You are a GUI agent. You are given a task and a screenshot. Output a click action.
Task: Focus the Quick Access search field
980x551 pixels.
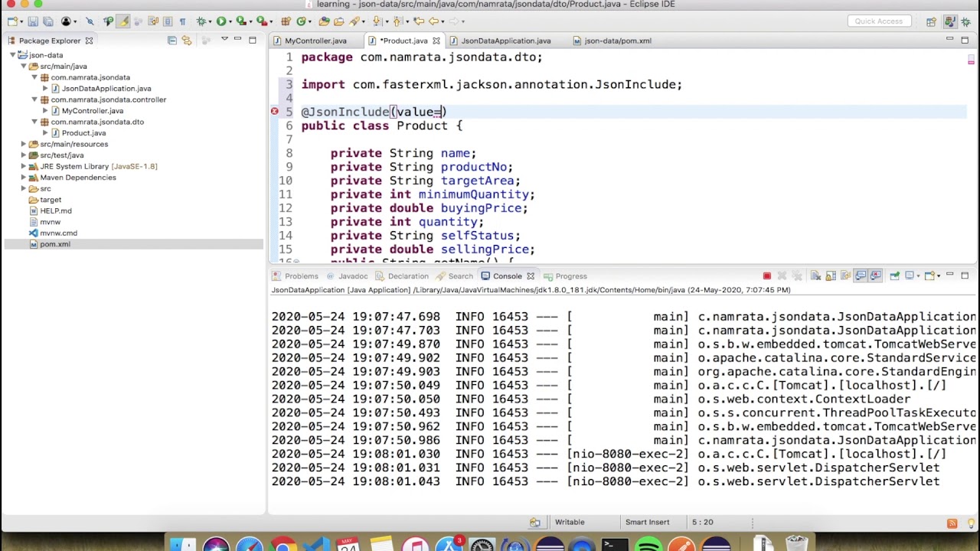coord(879,21)
